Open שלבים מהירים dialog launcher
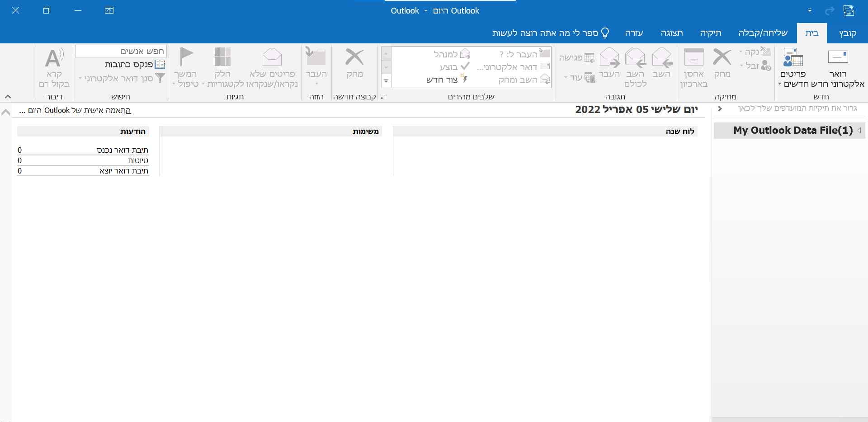Image resolution: width=868 pixels, height=422 pixels. 383,97
